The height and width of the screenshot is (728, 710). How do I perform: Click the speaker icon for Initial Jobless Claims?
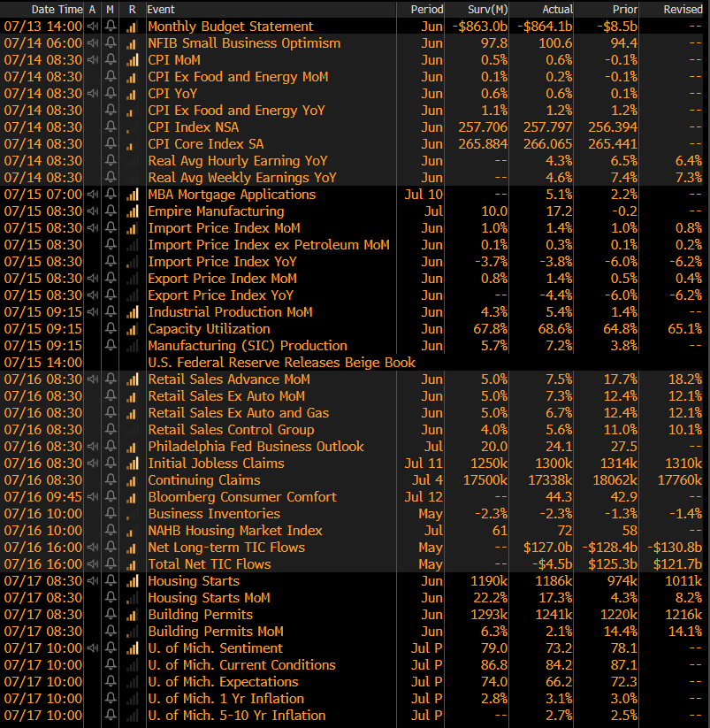pyautogui.click(x=93, y=464)
